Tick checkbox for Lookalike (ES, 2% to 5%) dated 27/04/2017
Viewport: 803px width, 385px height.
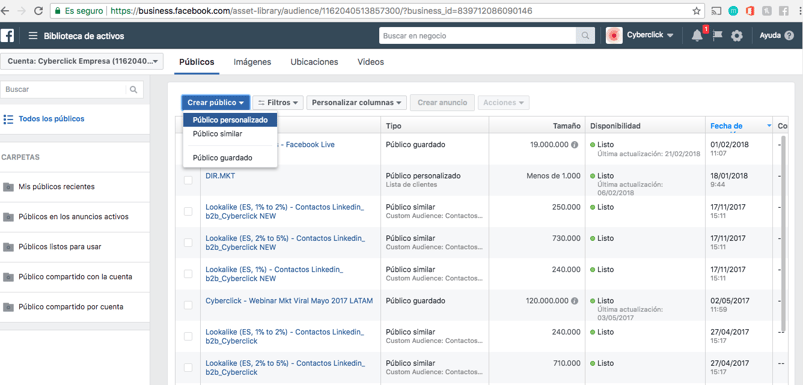coord(188,368)
